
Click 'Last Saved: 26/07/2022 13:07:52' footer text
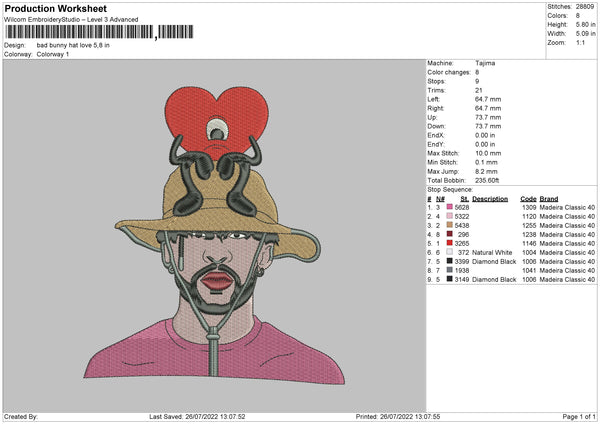pyautogui.click(x=197, y=416)
